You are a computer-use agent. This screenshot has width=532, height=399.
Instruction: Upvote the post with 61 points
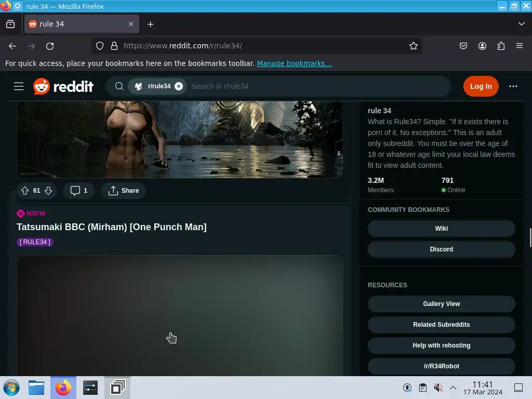point(25,191)
